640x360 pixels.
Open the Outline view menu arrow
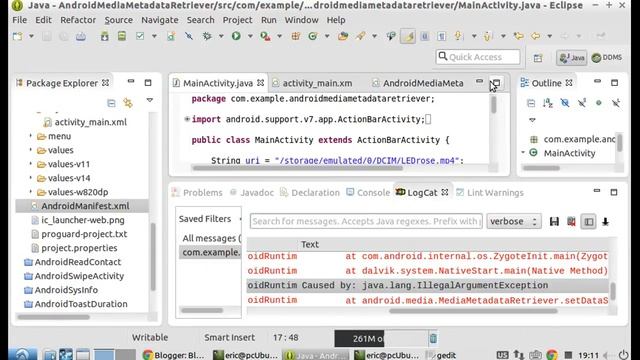[x=532, y=120]
